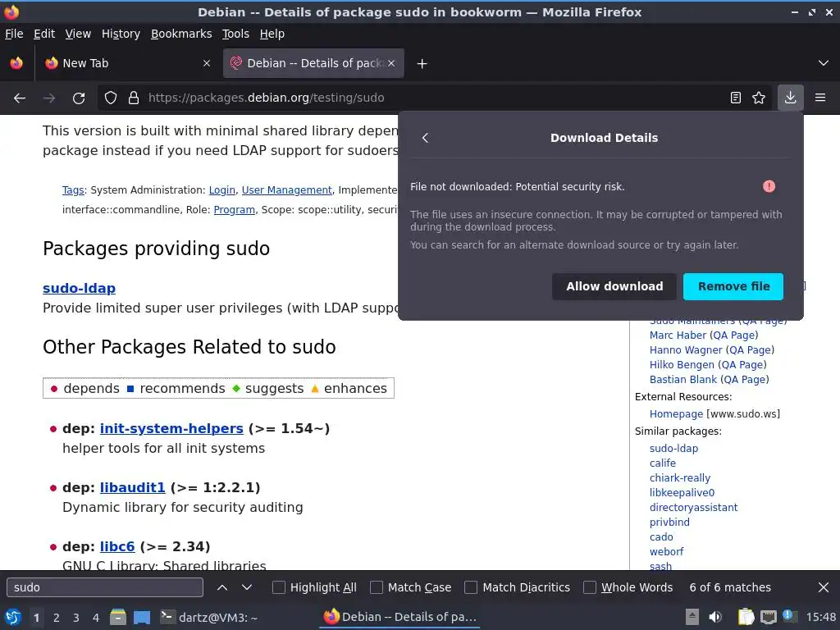The width and height of the screenshot is (840, 630).
Task: Open the Tools menu
Action: point(235,34)
